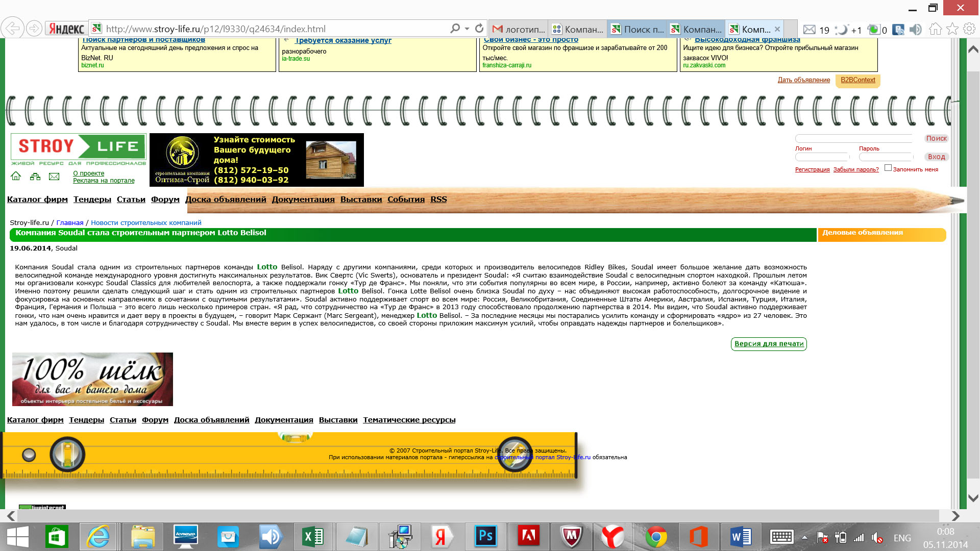This screenshot has width=980, height=551.
Task: Open Новости строительных компаний breadcrumb
Action: (x=146, y=223)
